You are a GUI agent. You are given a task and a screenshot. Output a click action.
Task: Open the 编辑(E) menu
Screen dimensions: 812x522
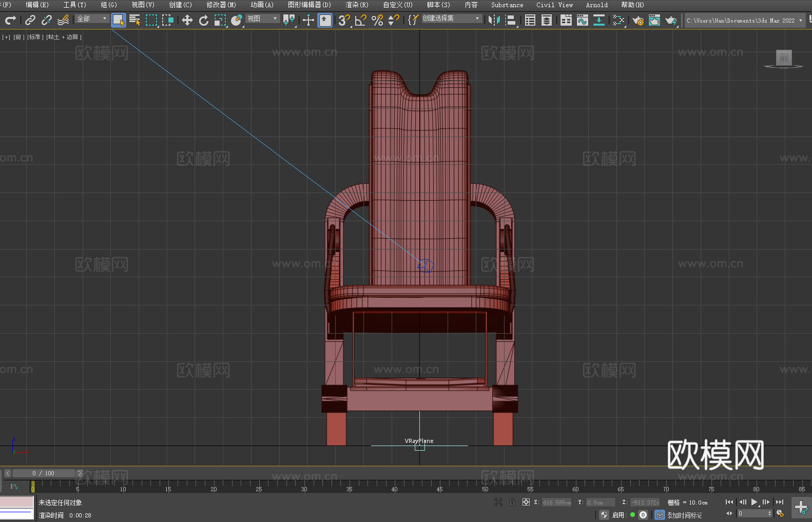click(x=37, y=5)
